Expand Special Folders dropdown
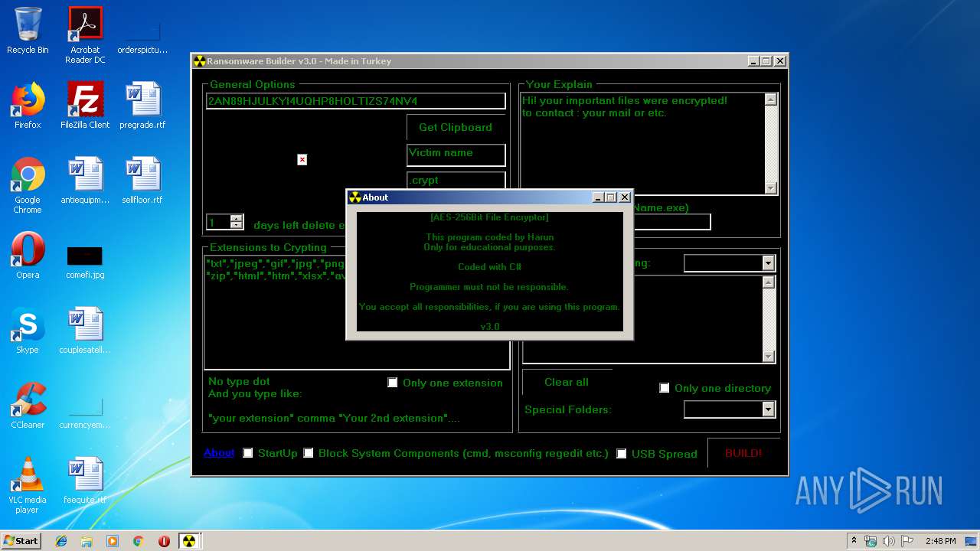The image size is (980, 551). 769,409
